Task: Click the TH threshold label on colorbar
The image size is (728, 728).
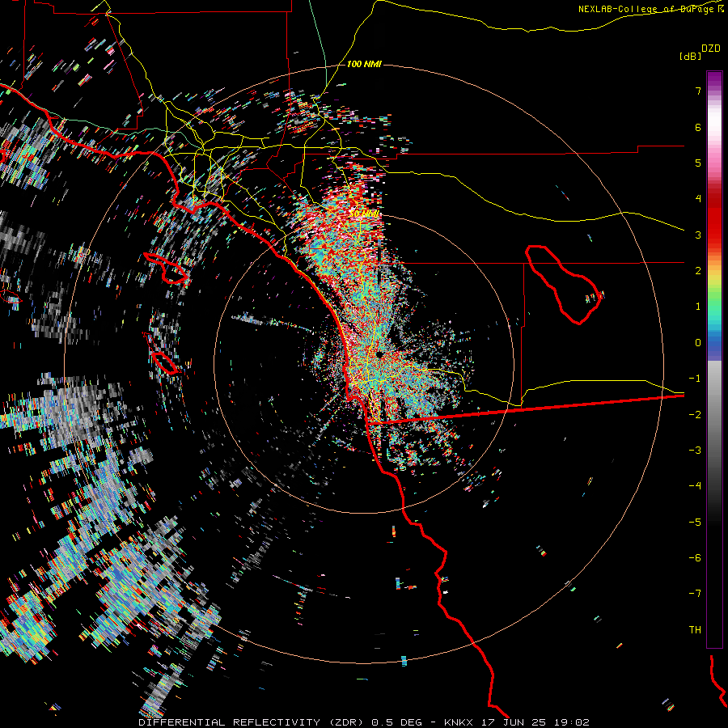Action: [695, 630]
